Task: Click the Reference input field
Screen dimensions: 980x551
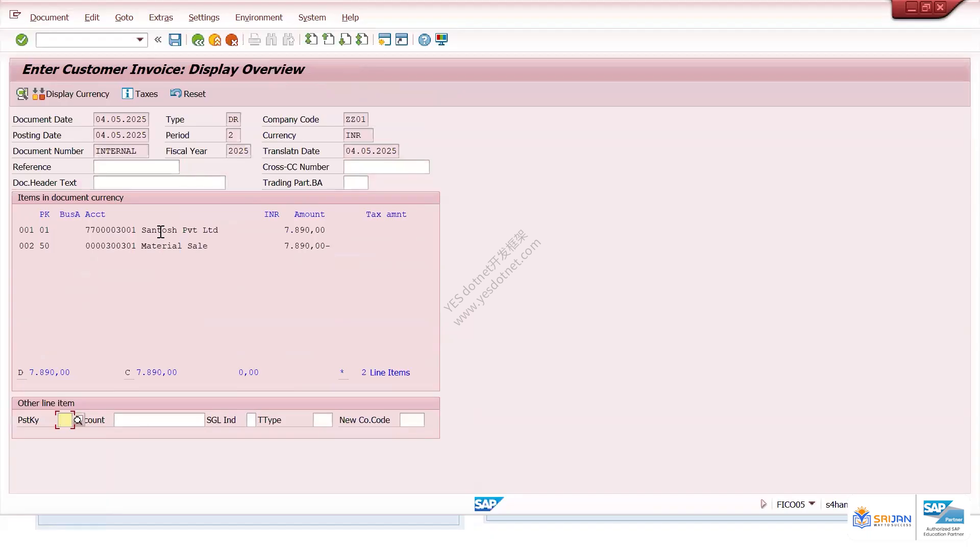Action: click(136, 167)
